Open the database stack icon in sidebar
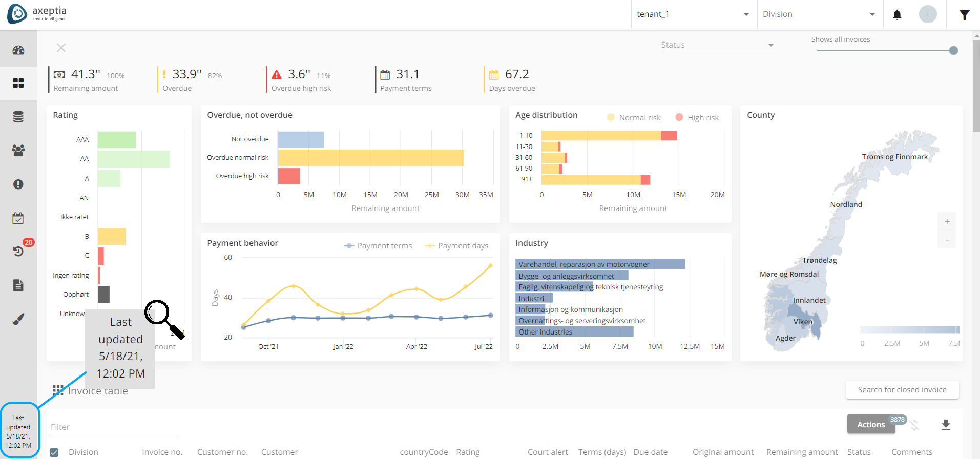 pyautogui.click(x=18, y=117)
